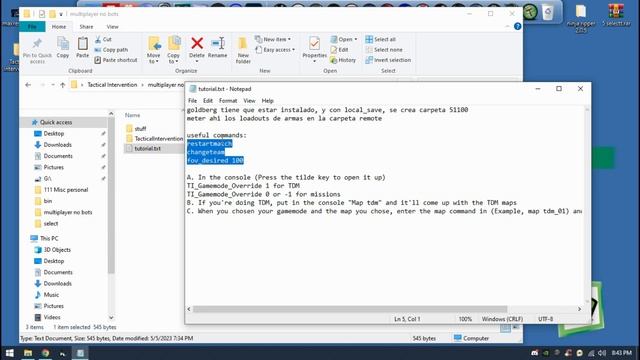Open Properties from the ribbon

pos(314,49)
